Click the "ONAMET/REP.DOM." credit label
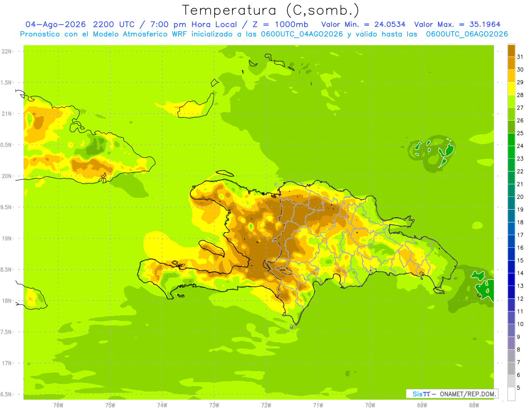 tap(468, 394)
